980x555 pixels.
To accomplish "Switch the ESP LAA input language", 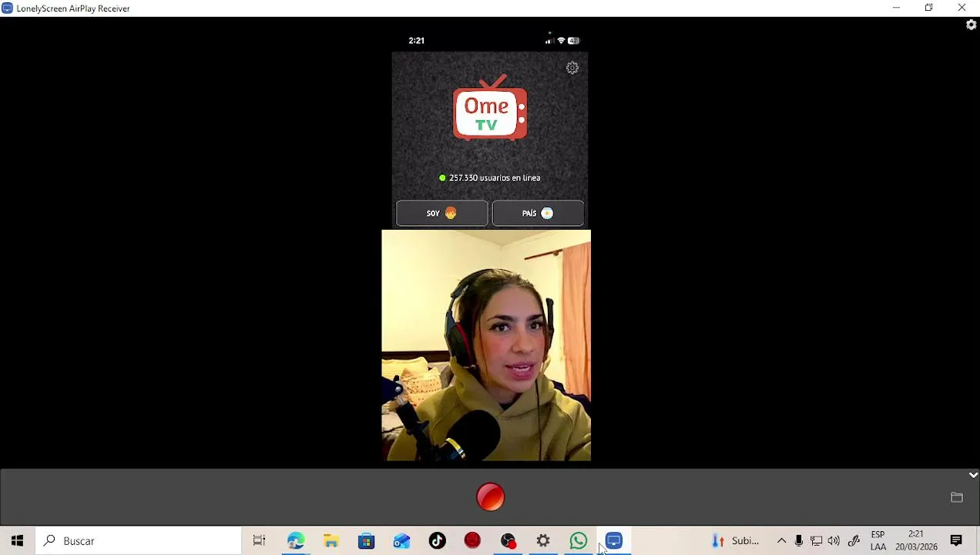I will point(878,541).
